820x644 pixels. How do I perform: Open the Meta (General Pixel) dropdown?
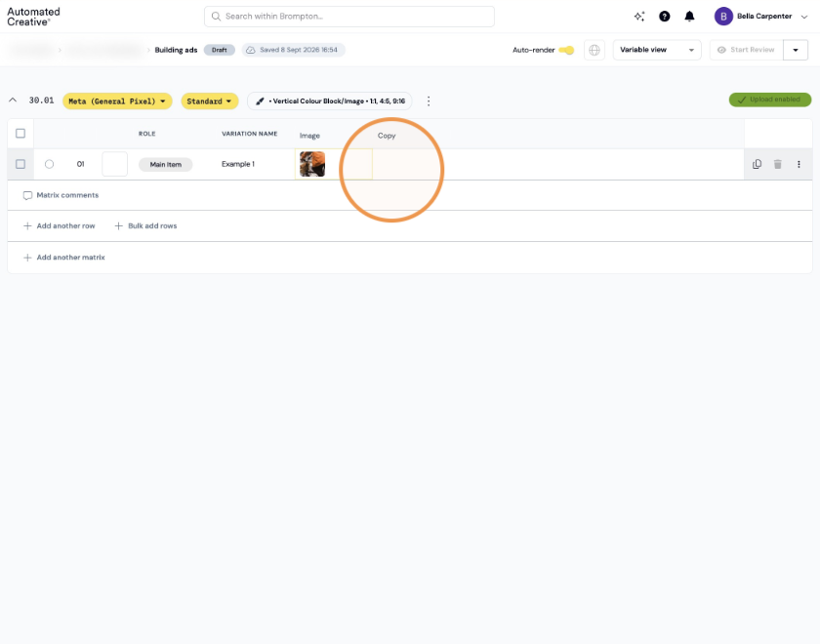(x=117, y=101)
